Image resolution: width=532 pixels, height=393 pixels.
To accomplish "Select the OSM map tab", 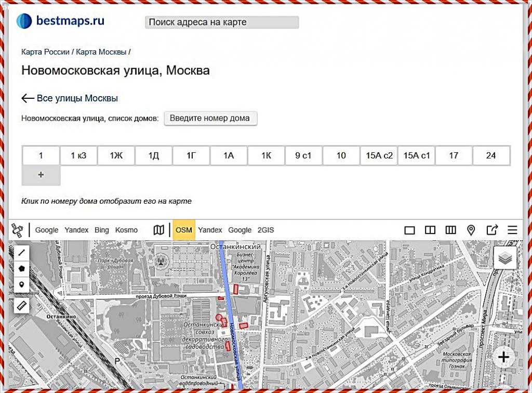I will (x=184, y=230).
